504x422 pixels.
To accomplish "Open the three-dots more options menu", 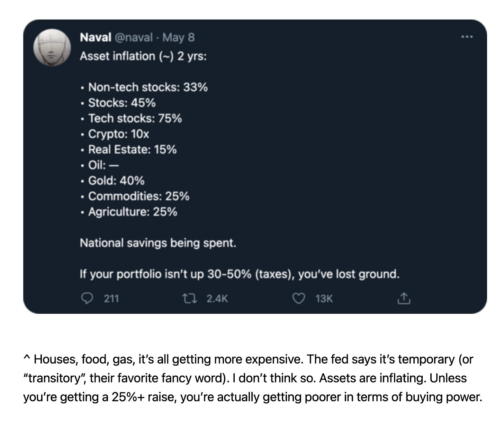I will tap(467, 37).
